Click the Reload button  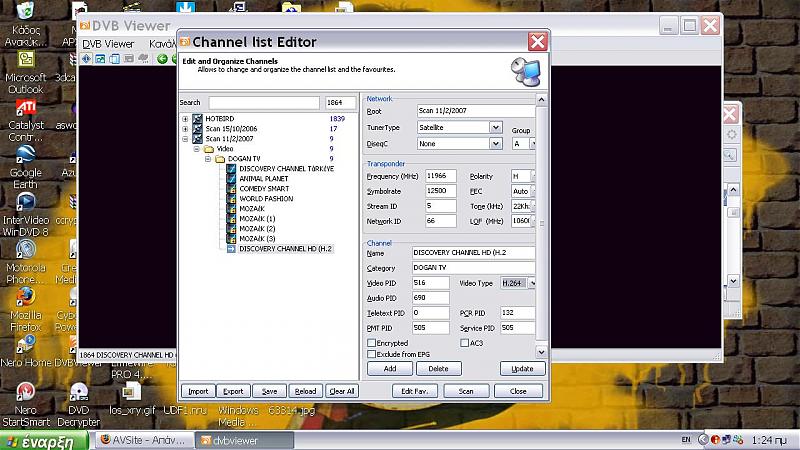[305, 391]
